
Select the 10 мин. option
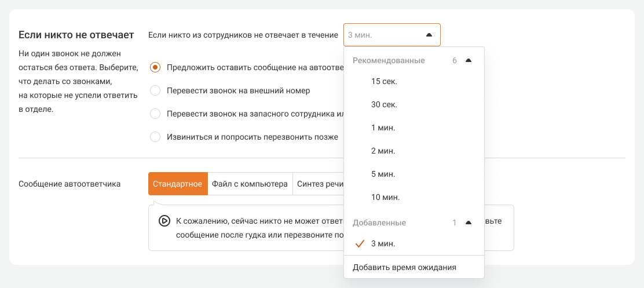click(385, 197)
